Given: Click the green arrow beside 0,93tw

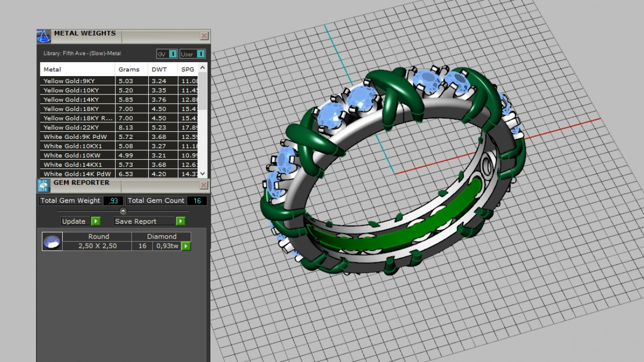Looking at the screenshot, I should point(186,246).
